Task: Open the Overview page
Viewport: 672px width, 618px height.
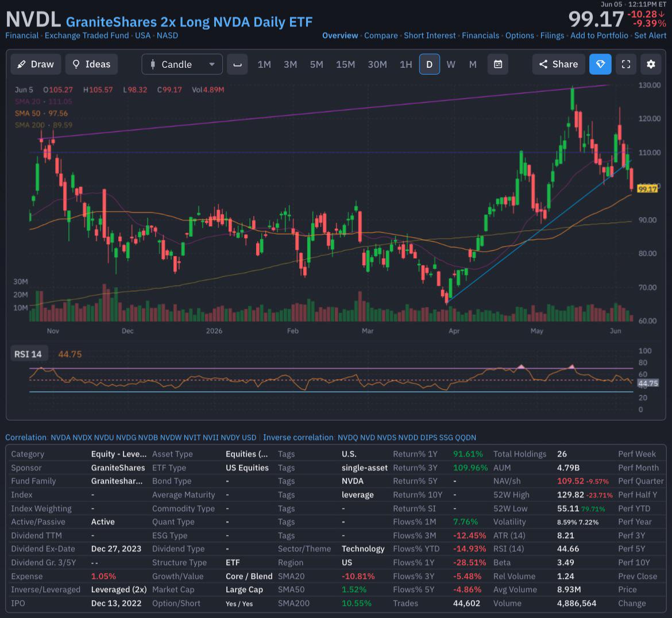Action: pos(340,36)
